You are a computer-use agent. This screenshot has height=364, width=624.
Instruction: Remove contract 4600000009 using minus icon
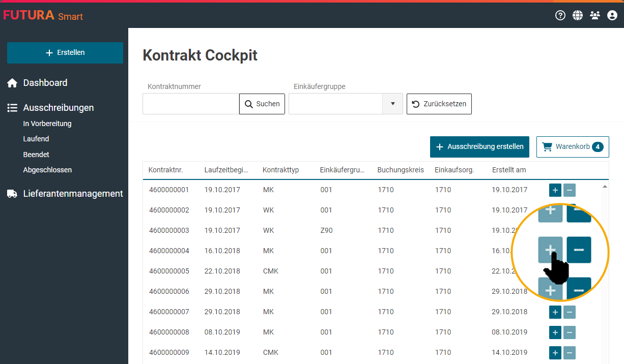tap(570, 353)
